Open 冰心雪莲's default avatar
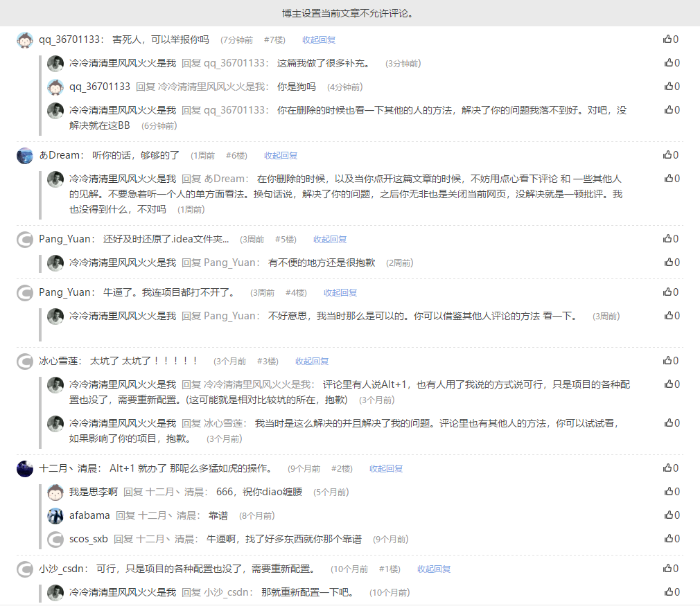 coord(25,362)
